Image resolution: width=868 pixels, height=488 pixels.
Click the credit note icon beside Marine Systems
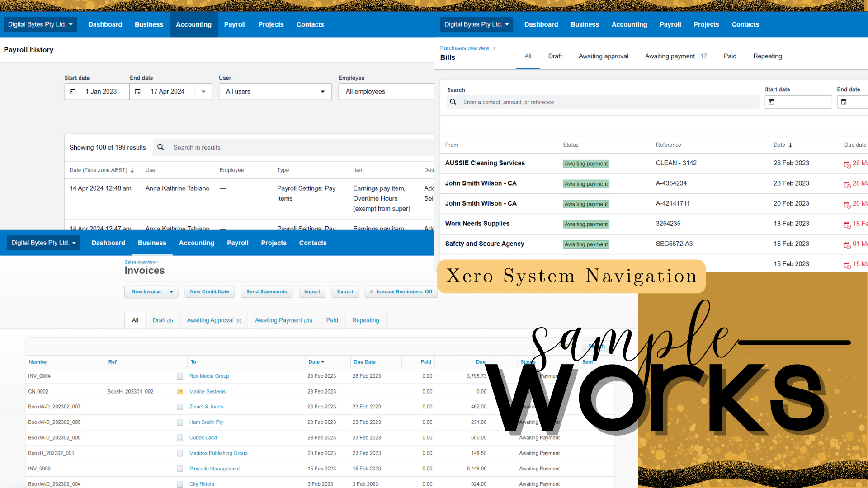[x=179, y=392]
